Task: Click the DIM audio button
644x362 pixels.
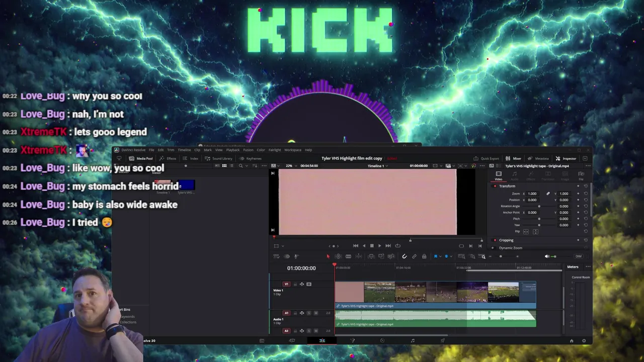Action: [x=578, y=256]
